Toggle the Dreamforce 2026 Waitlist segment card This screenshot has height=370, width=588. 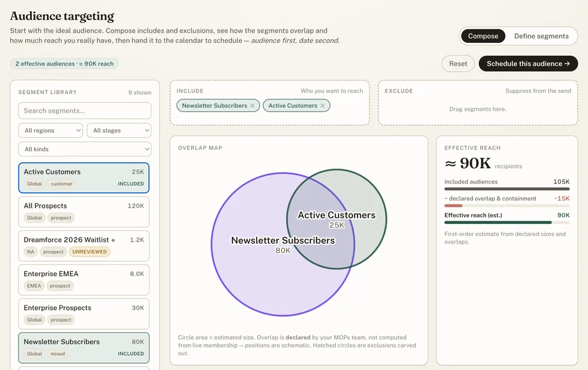coord(83,246)
